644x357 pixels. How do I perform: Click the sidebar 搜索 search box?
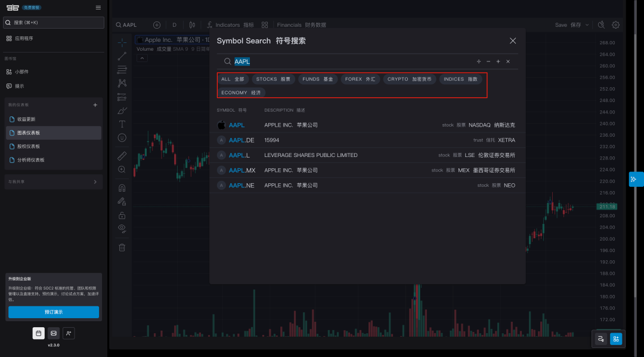(x=54, y=23)
